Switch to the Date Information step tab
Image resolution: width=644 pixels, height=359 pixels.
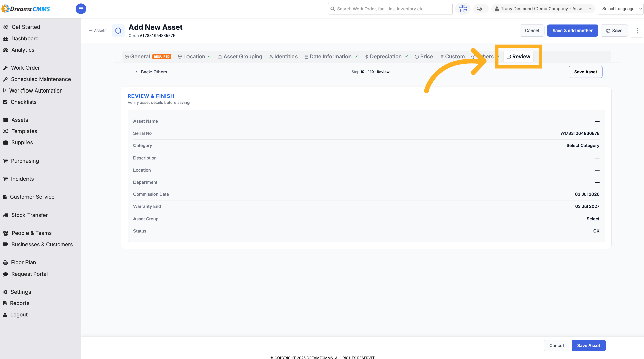click(331, 57)
